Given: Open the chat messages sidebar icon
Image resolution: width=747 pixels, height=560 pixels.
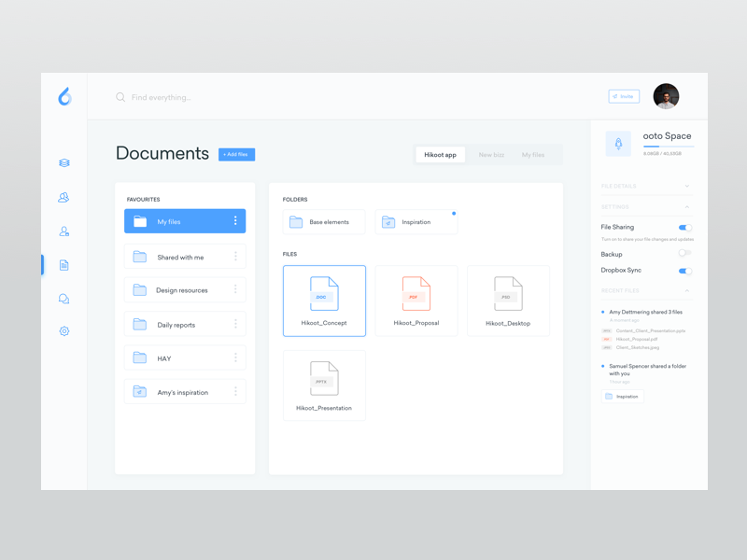Looking at the screenshot, I should tap(64, 299).
